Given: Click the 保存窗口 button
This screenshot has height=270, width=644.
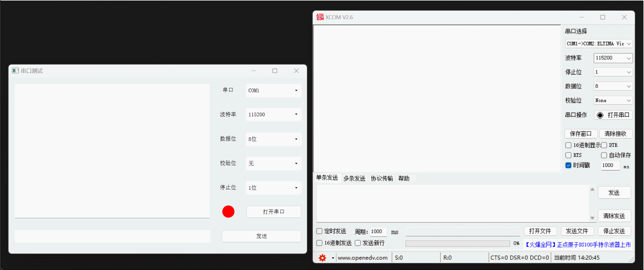Looking at the screenshot, I should [x=581, y=134].
